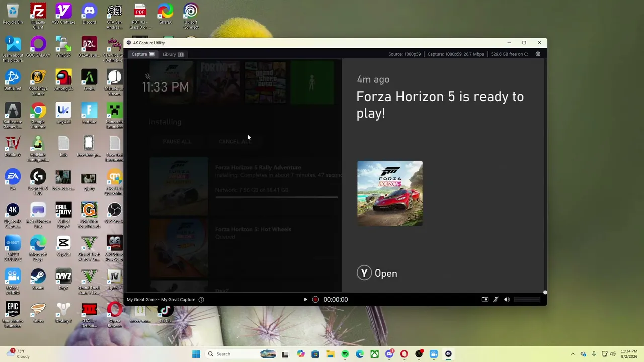Image resolution: width=644 pixels, height=362 pixels.
Task: Mute the capture audio speaker icon
Action: point(507,300)
